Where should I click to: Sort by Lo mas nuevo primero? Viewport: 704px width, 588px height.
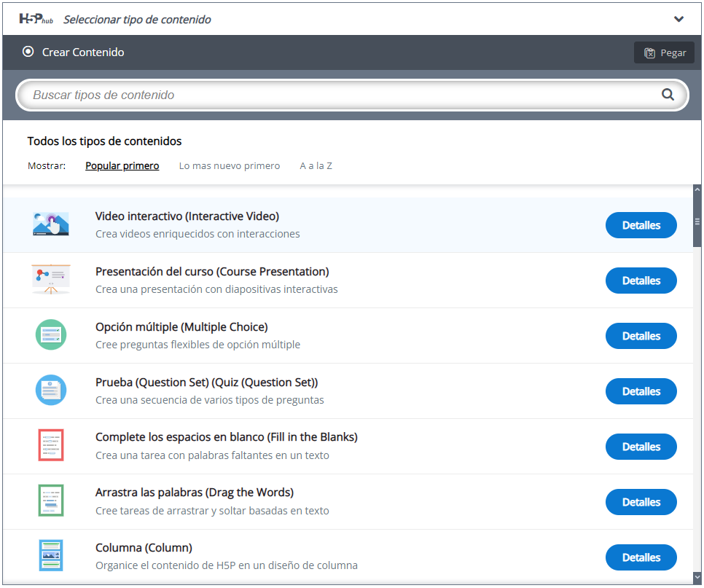pos(230,166)
